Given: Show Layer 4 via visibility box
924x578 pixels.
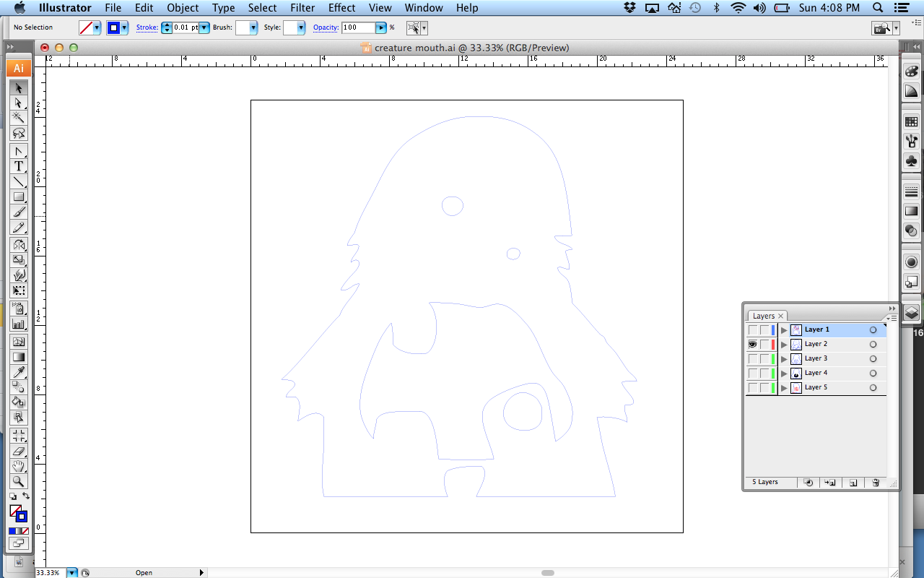Looking at the screenshot, I should (753, 374).
